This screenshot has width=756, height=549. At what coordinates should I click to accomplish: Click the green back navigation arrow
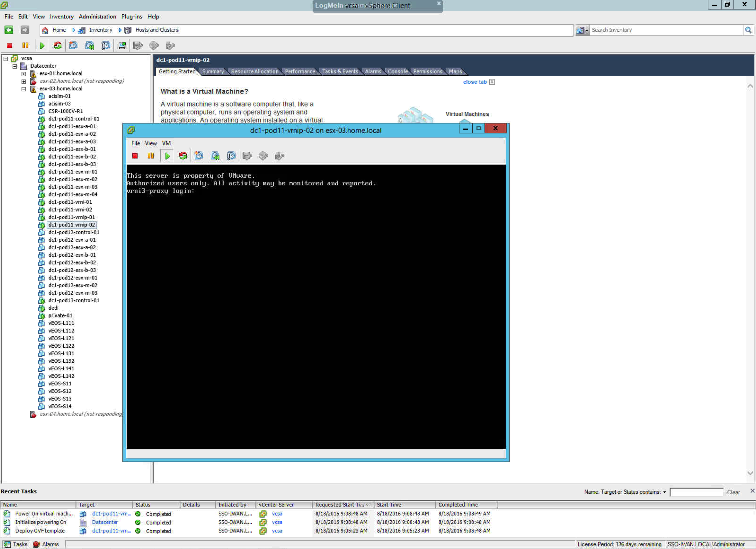click(x=9, y=30)
